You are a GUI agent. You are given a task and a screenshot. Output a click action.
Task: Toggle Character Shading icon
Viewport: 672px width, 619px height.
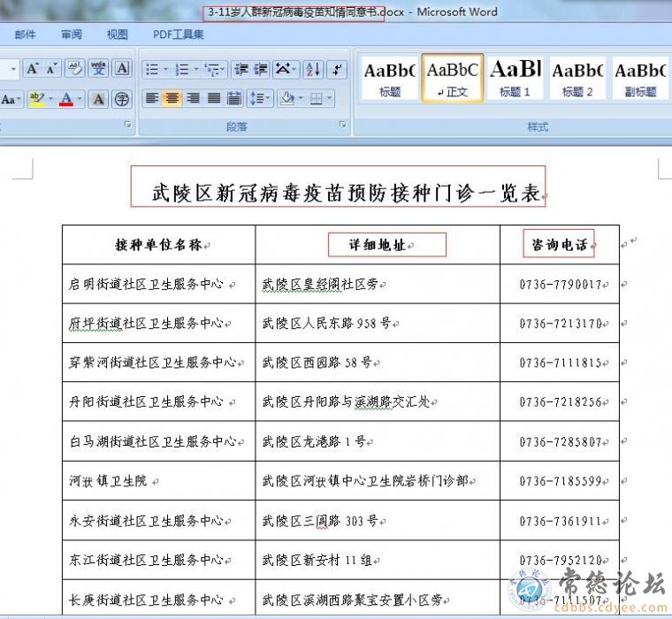pos(98,99)
